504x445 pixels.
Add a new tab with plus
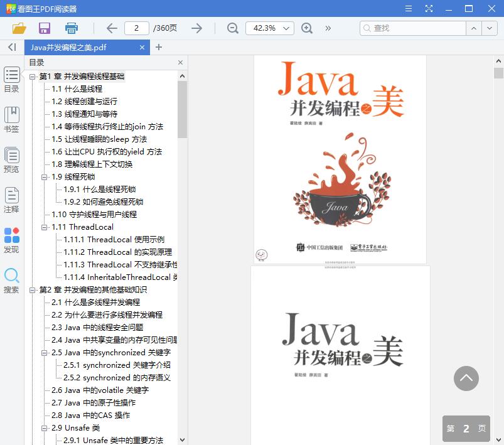point(158,47)
